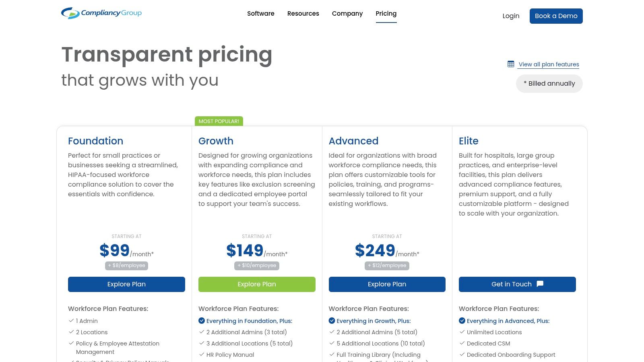The image size is (644, 362).
Task: Click the checkmark circle beside Everything in Foundation
Action: click(x=202, y=321)
